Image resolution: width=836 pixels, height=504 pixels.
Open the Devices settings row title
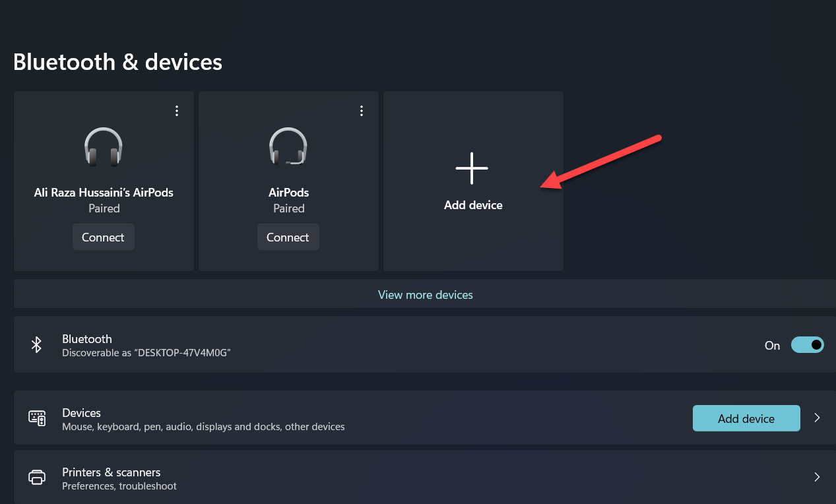point(81,413)
